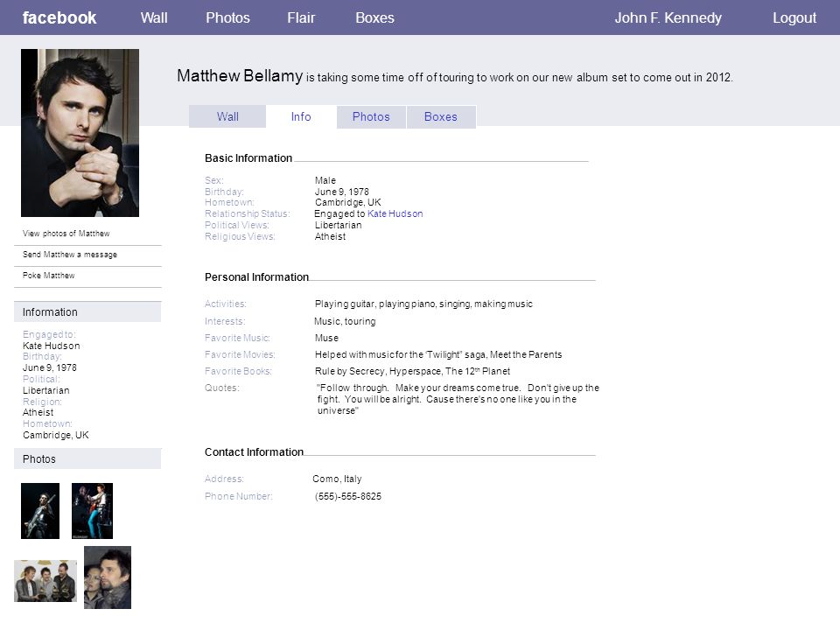Click the Logout link
This screenshot has height=630, width=840.
(794, 17)
